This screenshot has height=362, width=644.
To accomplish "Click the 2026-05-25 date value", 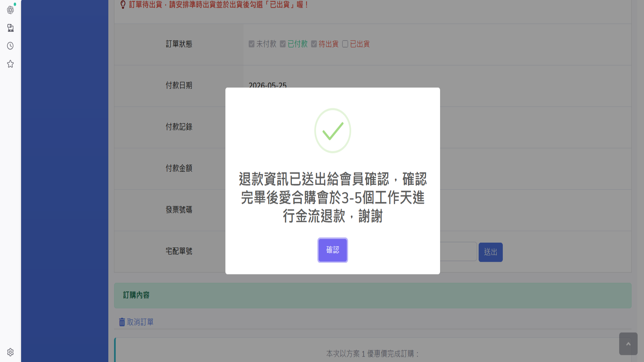I will tap(268, 85).
